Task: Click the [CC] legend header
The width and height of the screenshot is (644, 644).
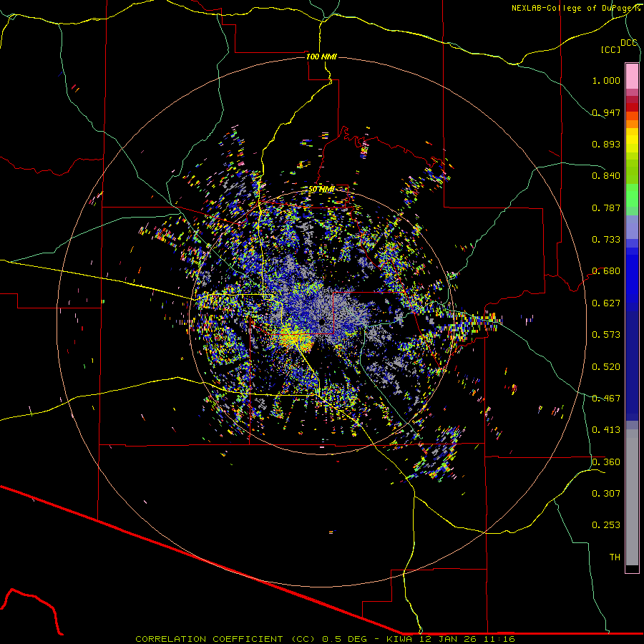Action: point(610,49)
